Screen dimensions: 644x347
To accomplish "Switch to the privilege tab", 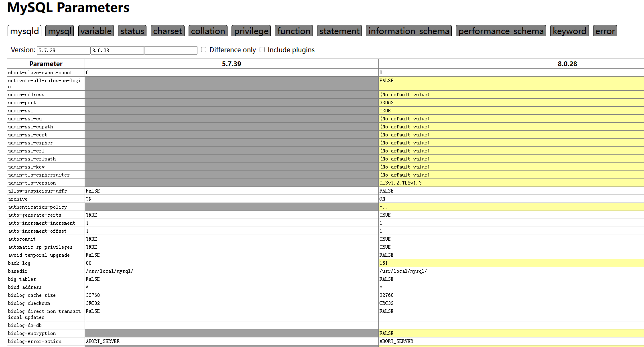I will click(x=251, y=31).
